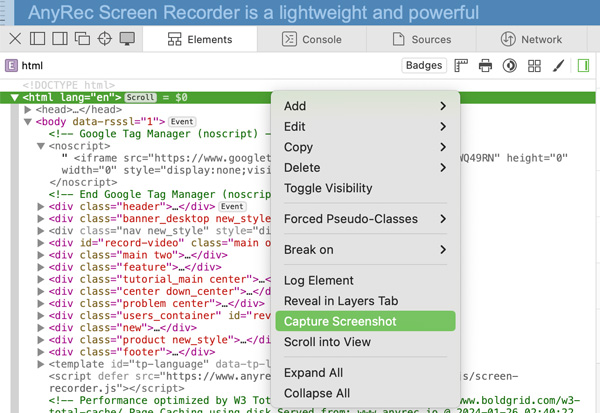The width and height of the screenshot is (600, 413).
Task: Click the AnyRec Screen Recorder page heading
Action: (253, 12)
